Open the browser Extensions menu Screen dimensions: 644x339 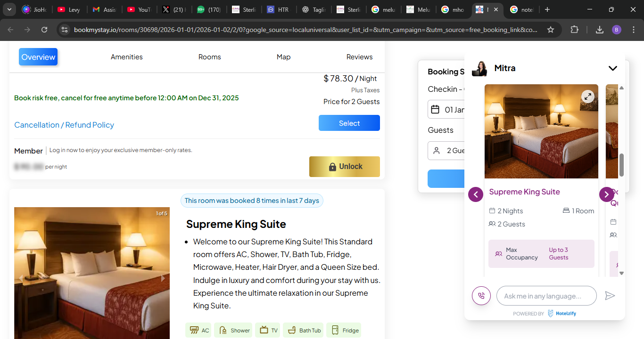pos(574,30)
